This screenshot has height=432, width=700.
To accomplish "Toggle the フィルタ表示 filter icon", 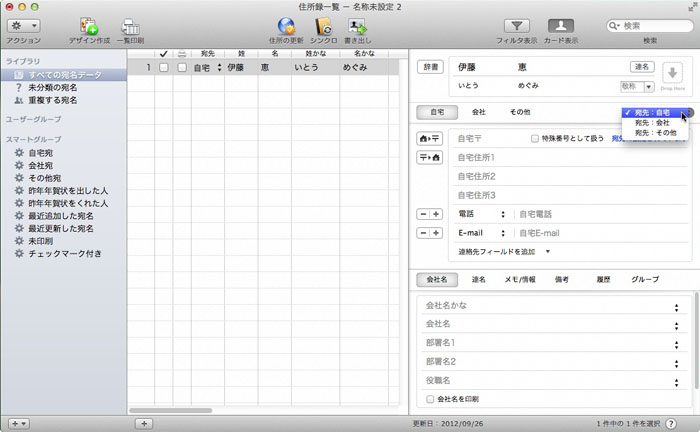I will 517,25.
